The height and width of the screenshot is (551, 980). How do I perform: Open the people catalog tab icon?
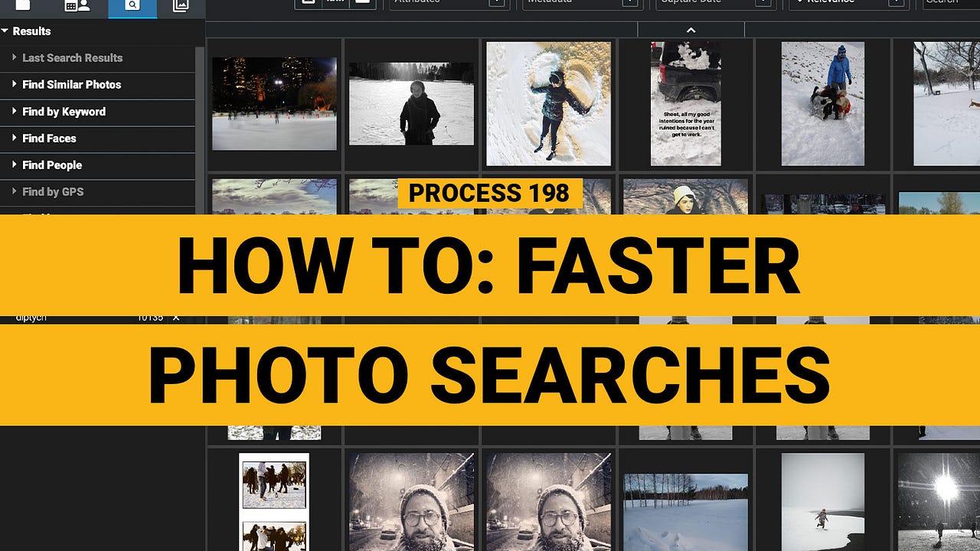tap(77, 5)
